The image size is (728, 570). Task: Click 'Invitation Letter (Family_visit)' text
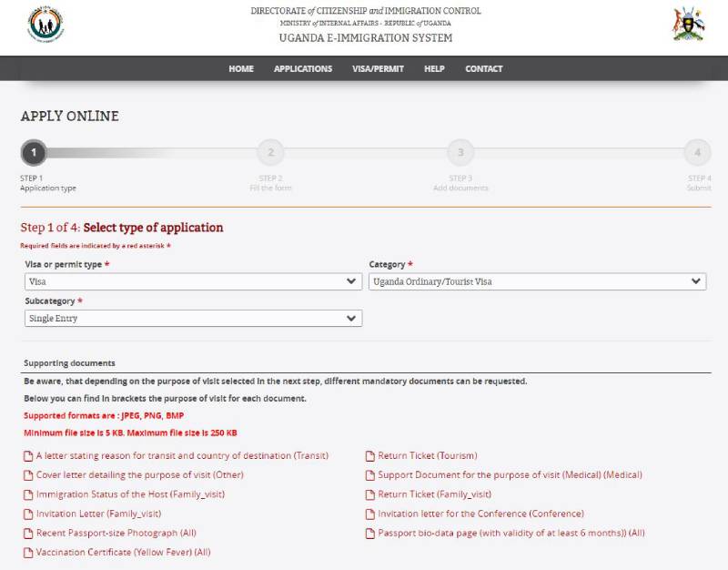coord(98,514)
